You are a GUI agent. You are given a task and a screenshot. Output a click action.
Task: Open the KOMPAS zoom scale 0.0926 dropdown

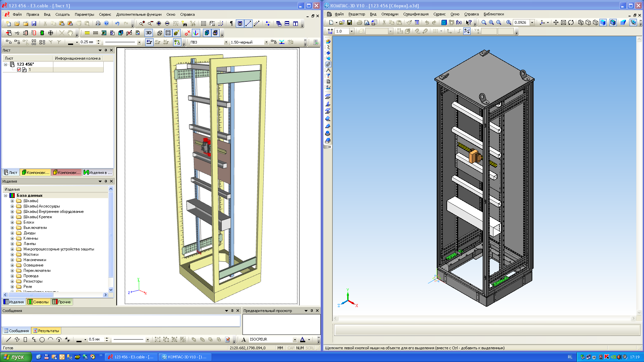pyautogui.click(x=532, y=22)
